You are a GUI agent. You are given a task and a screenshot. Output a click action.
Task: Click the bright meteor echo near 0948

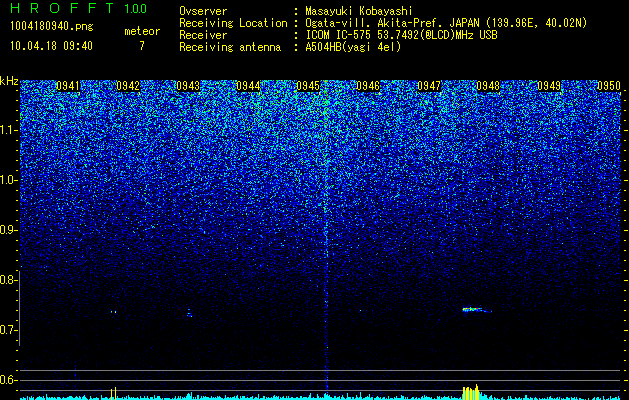[x=477, y=310]
